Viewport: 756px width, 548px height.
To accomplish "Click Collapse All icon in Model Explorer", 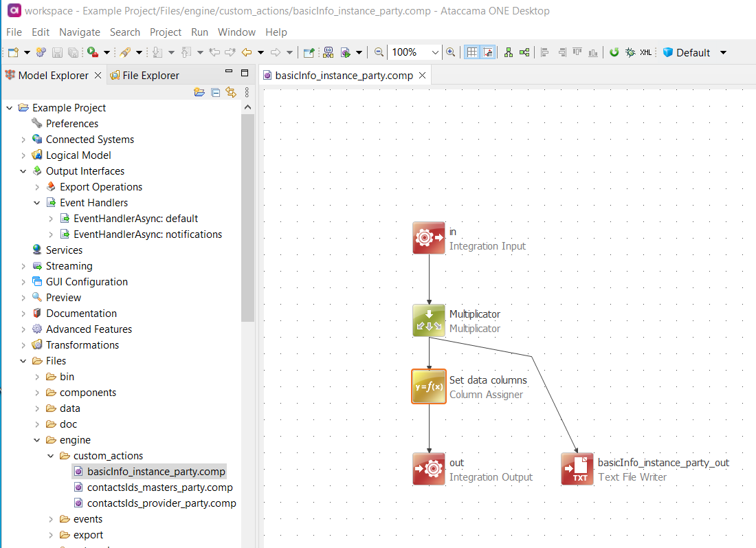I will pos(215,92).
